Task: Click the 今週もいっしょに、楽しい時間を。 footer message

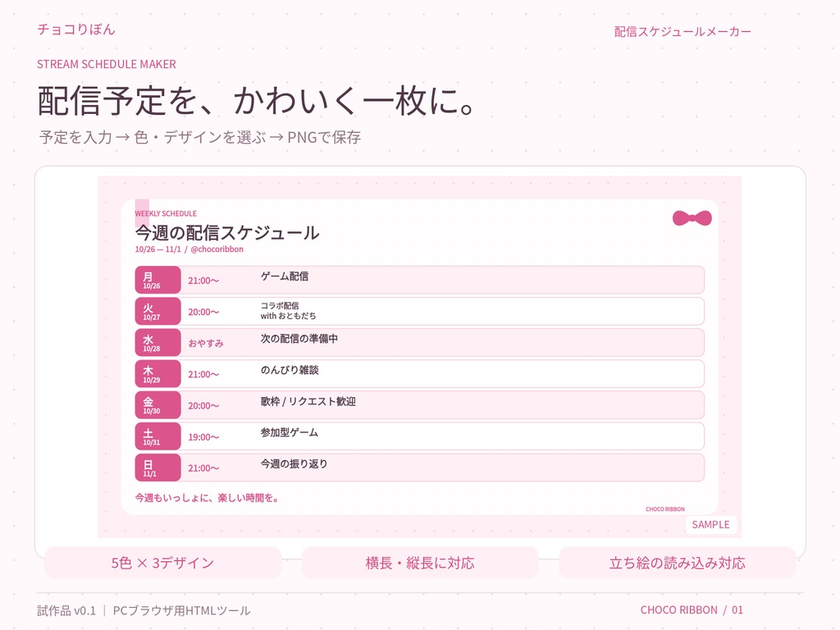Action: point(207,498)
